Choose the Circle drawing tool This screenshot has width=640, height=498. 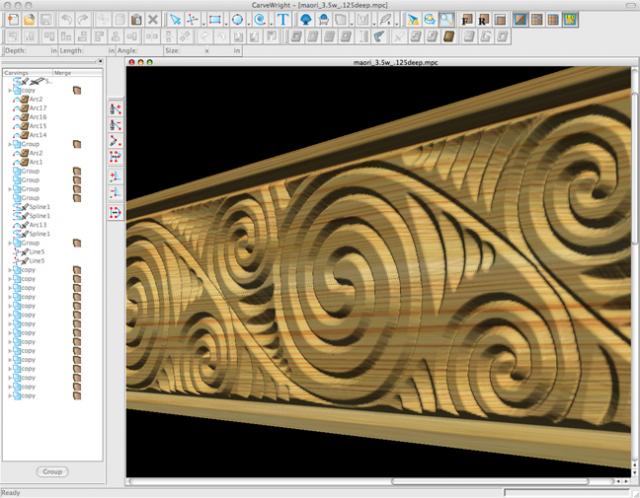coord(237,19)
